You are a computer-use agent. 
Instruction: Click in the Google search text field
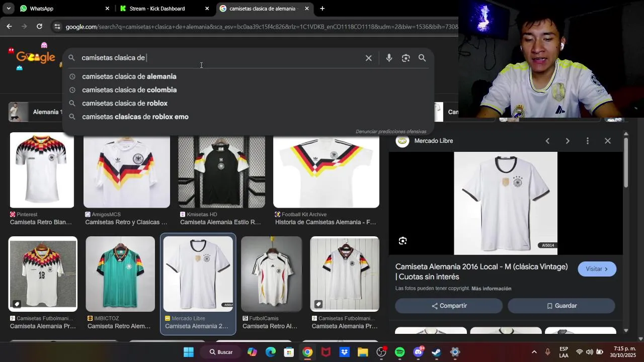coord(221,58)
